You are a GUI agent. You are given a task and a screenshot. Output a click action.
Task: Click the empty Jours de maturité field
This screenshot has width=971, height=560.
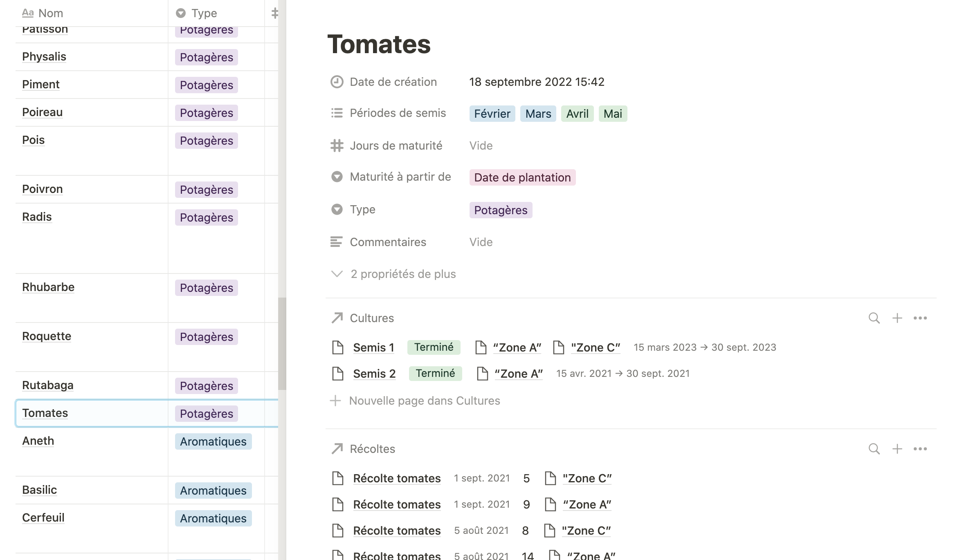(x=481, y=146)
